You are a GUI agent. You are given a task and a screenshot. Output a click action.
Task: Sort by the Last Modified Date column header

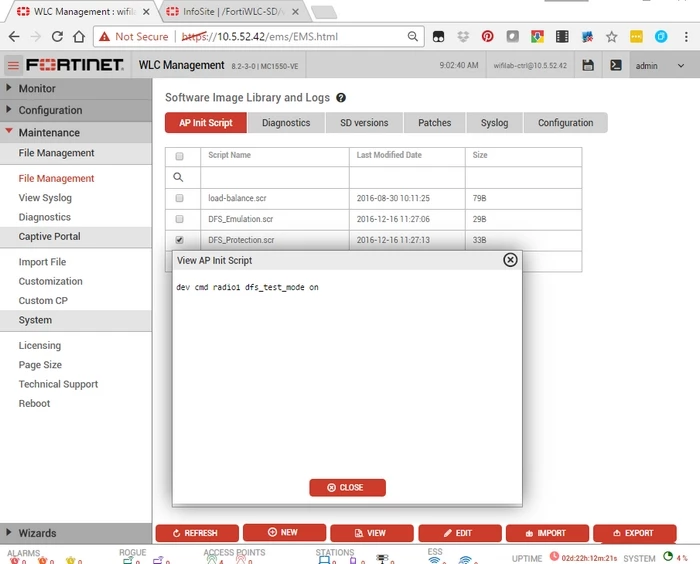pos(389,155)
